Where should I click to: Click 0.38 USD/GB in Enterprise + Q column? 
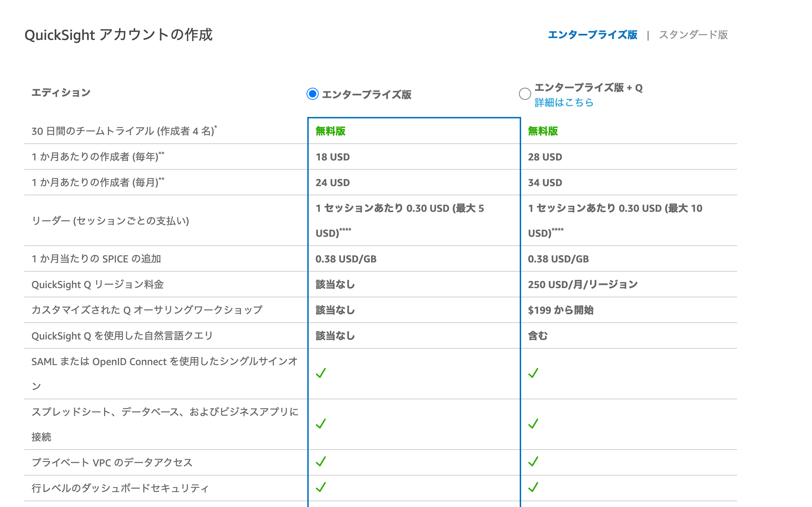tap(558, 259)
